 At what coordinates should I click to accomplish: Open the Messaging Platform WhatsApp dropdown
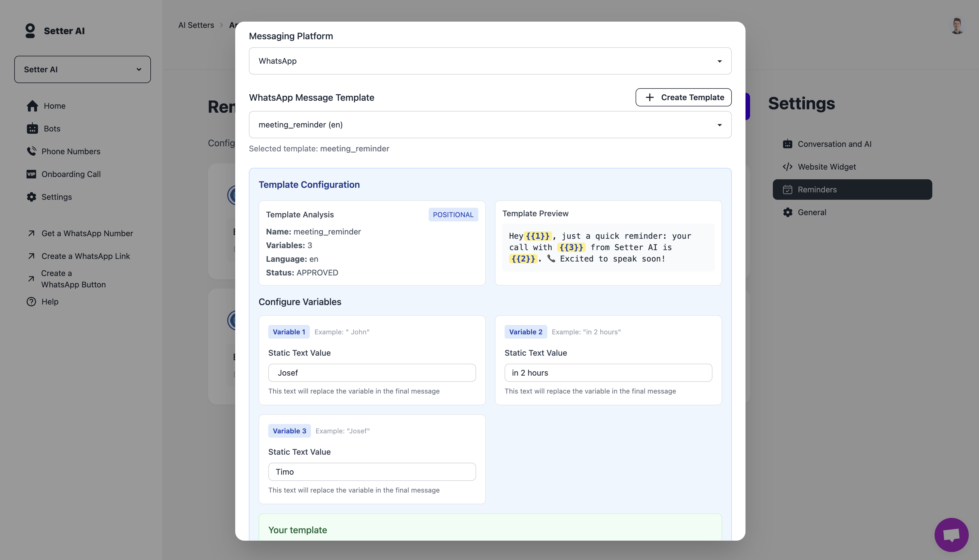point(490,61)
